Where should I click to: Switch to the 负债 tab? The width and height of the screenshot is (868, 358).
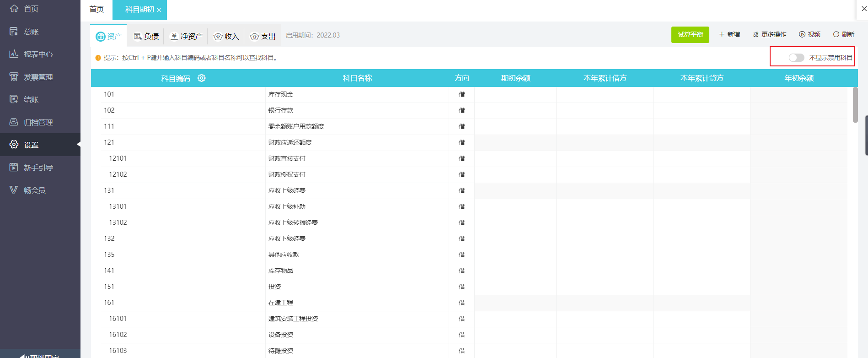click(x=146, y=36)
